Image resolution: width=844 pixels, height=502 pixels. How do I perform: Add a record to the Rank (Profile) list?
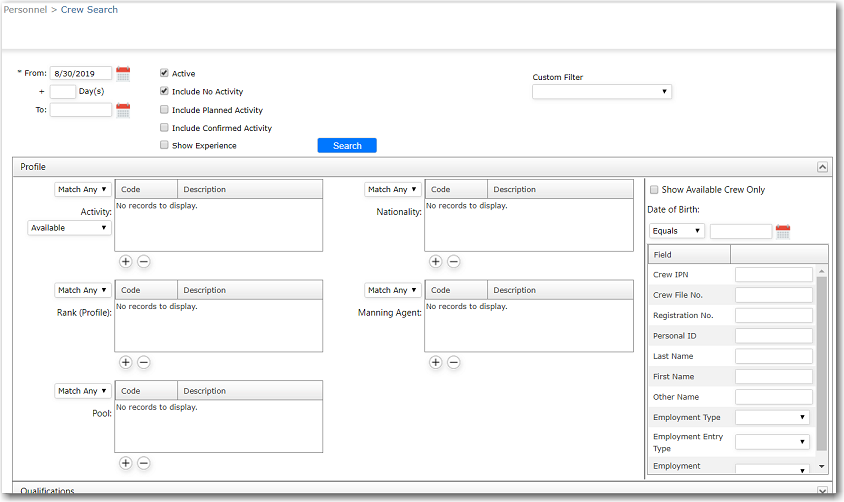(126, 362)
